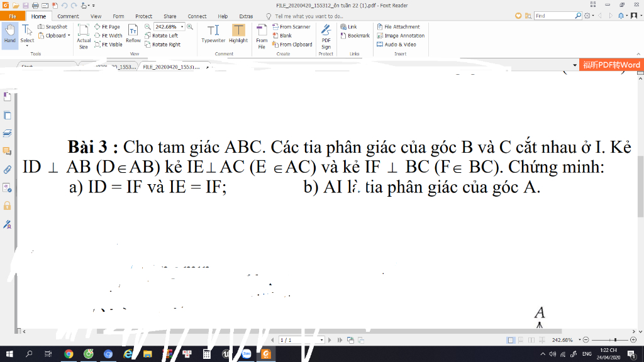Open the Layers side panel

[7, 133]
